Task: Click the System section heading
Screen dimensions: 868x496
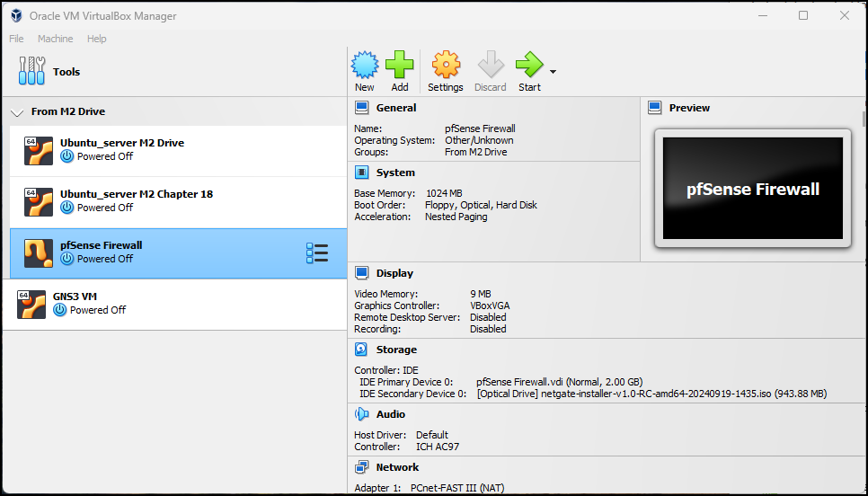Action: point(395,173)
